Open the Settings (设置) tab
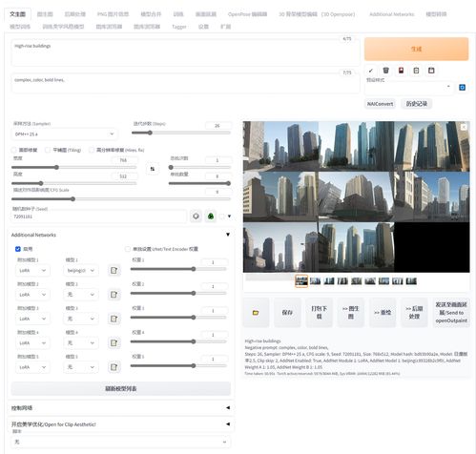 coord(203,27)
